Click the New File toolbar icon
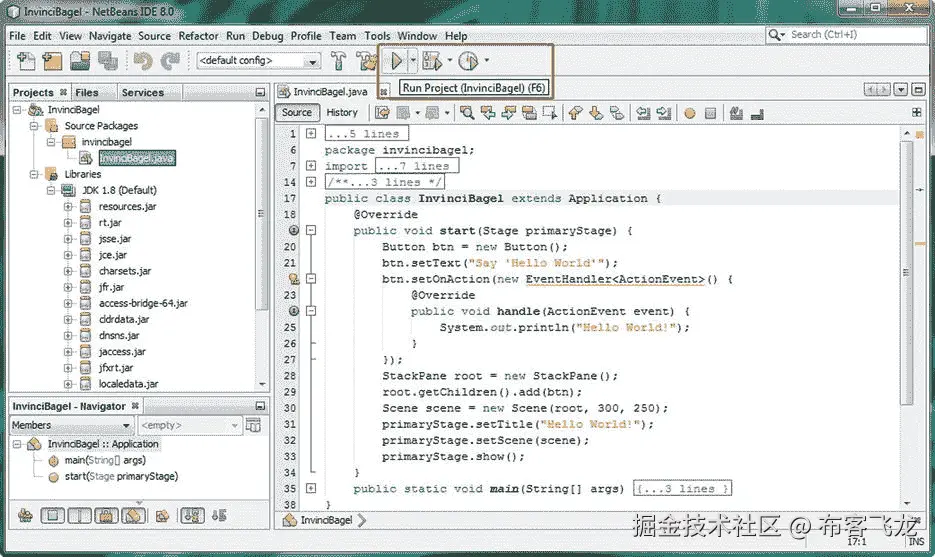 pyautogui.click(x=26, y=61)
